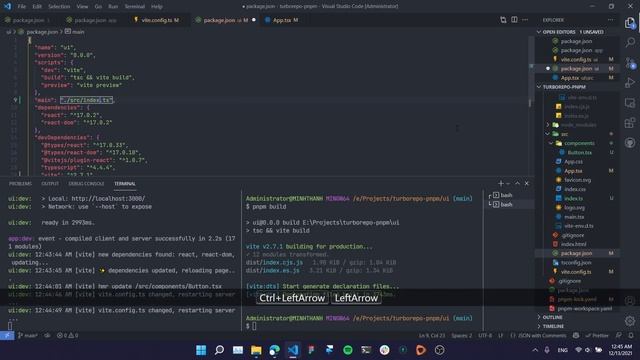Click UTF-8 encoding in status bar
This screenshot has height=360, width=640.
pyautogui.click(x=485, y=336)
